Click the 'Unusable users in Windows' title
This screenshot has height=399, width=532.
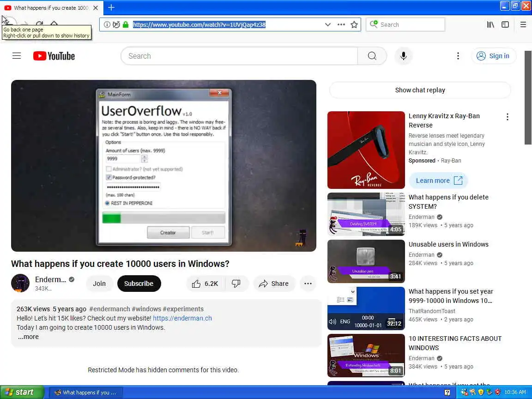[448, 244]
